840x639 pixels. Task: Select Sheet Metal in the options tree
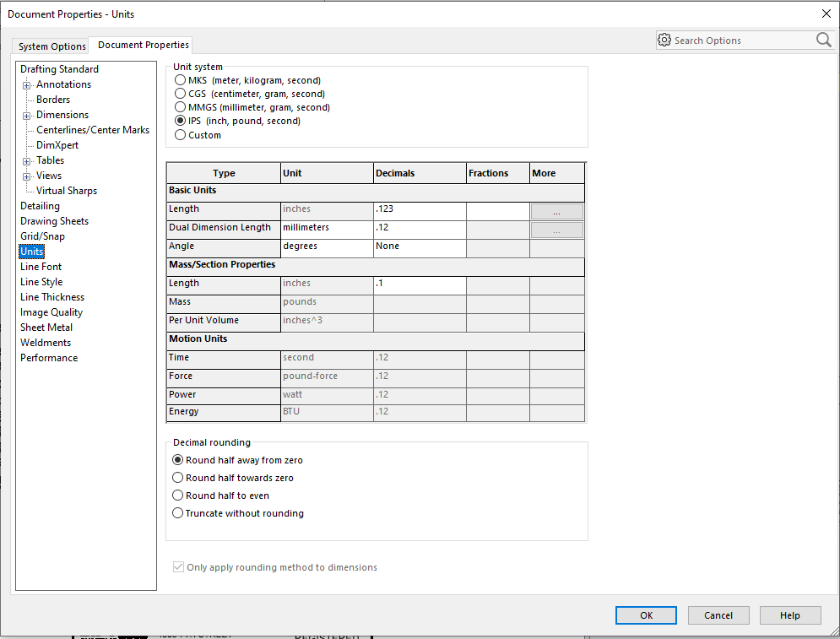pyautogui.click(x=46, y=328)
